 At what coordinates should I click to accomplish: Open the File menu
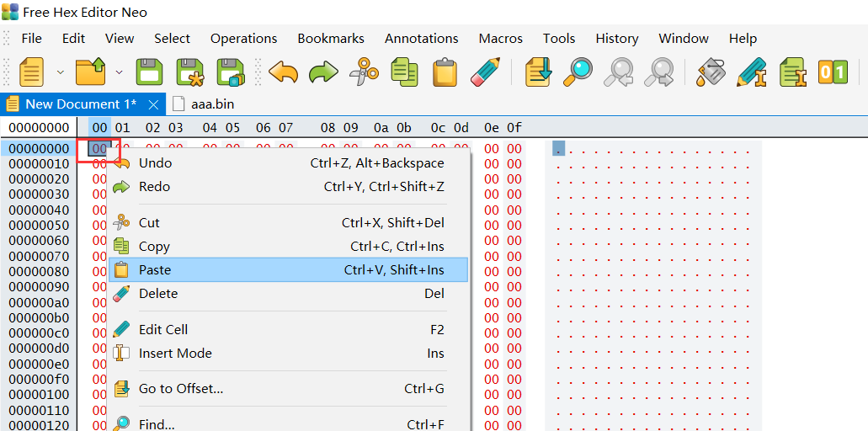click(x=31, y=38)
